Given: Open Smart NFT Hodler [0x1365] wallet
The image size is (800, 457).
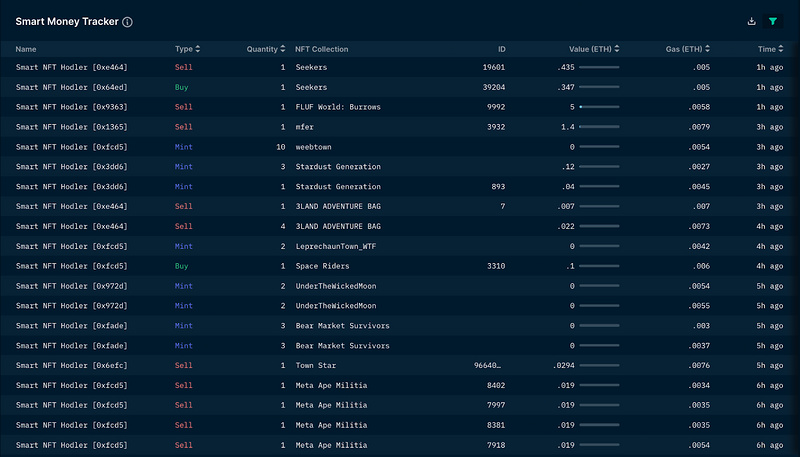Looking at the screenshot, I should click(71, 127).
